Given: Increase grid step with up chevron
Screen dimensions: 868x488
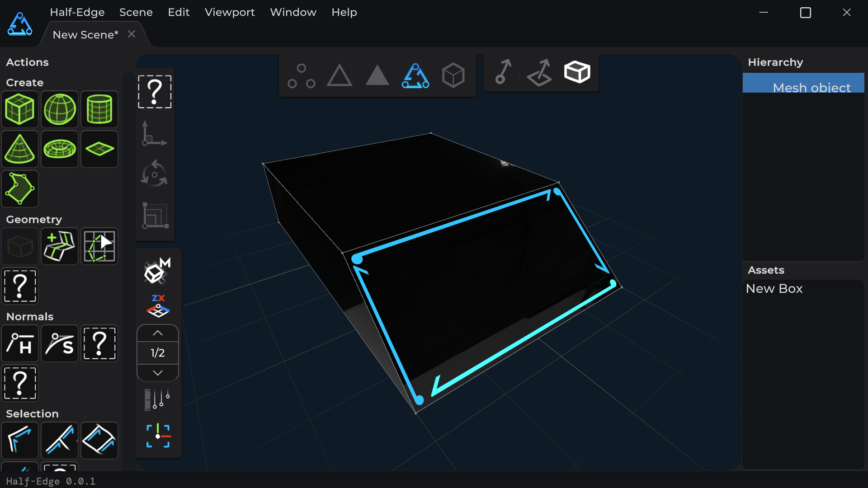Looking at the screenshot, I should tap(158, 333).
